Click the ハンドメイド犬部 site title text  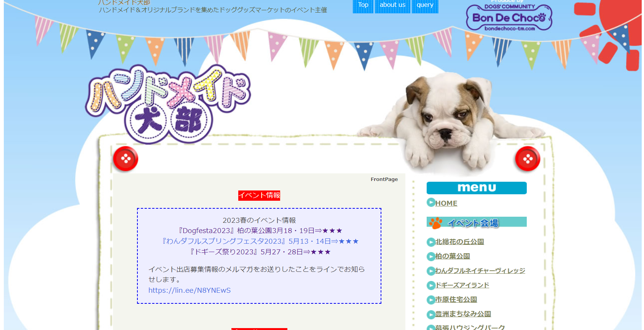pos(124,2)
